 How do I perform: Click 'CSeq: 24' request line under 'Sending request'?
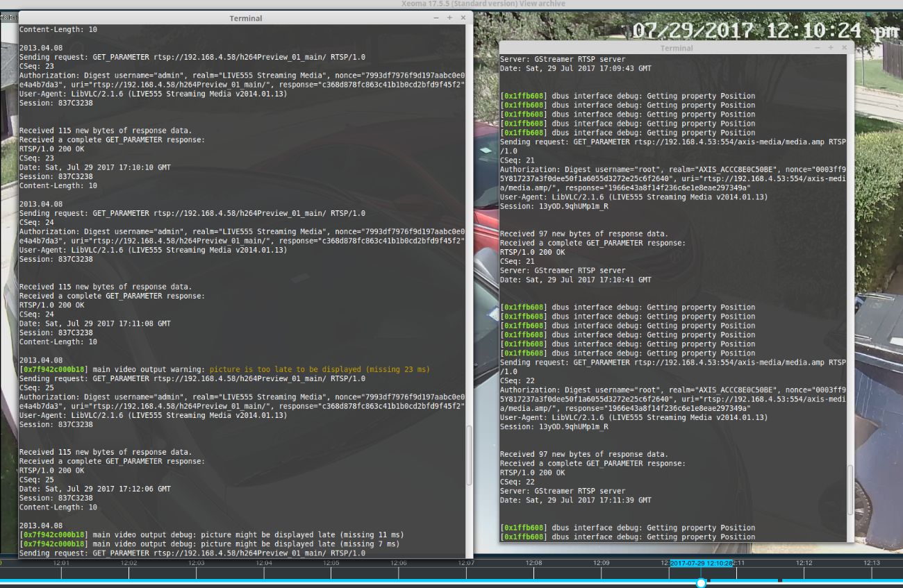37,222
